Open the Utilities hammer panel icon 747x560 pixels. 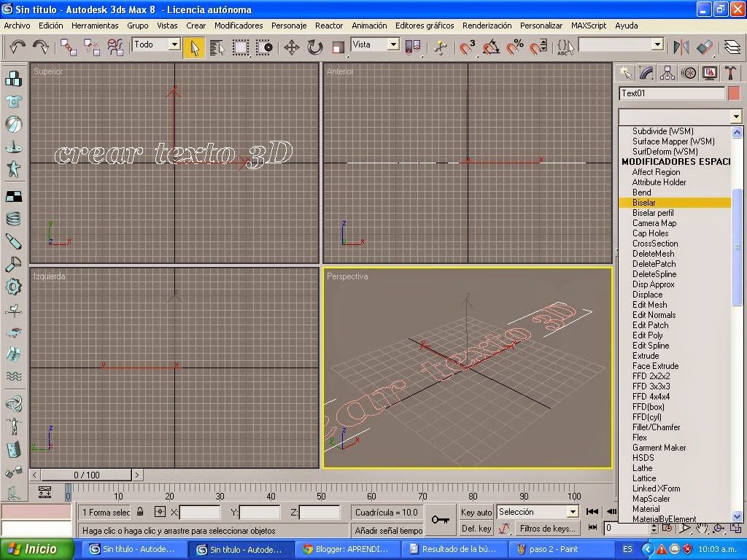[x=729, y=73]
